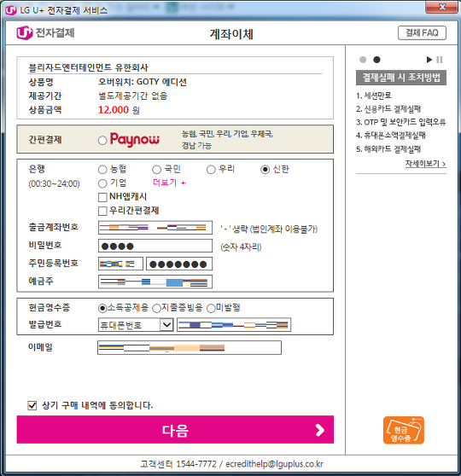Choose 우리 bank
The width and height of the screenshot is (461, 476).
211,170
